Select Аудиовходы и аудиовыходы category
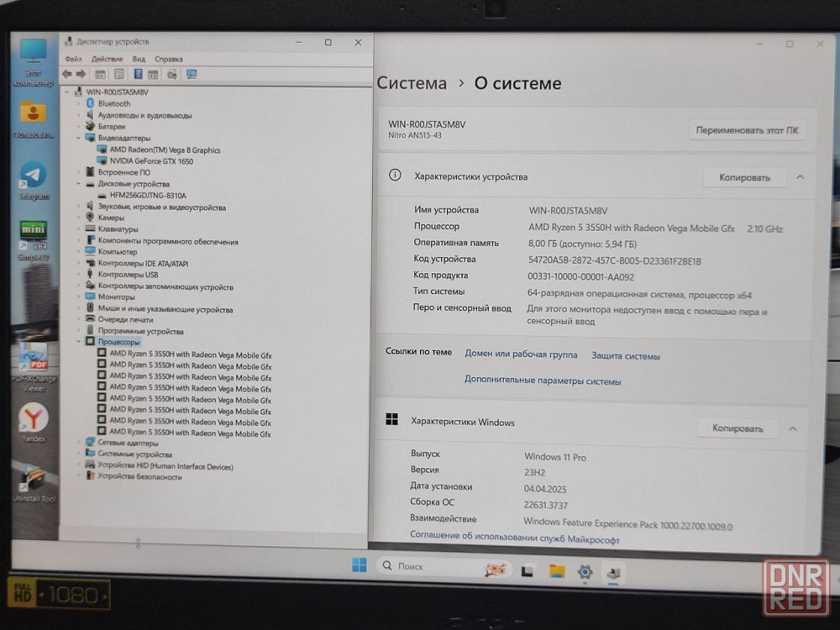This screenshot has width=840, height=630. (144, 115)
